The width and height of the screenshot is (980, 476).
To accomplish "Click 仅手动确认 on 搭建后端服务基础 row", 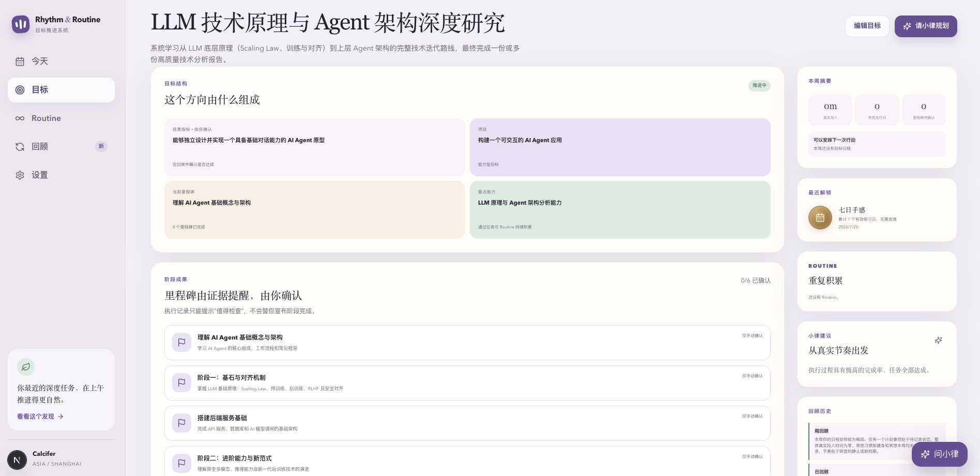I will (752, 417).
